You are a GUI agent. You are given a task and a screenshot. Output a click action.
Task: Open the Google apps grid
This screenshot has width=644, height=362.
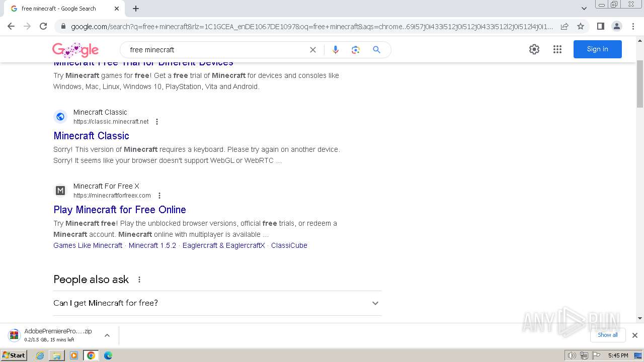pyautogui.click(x=557, y=49)
